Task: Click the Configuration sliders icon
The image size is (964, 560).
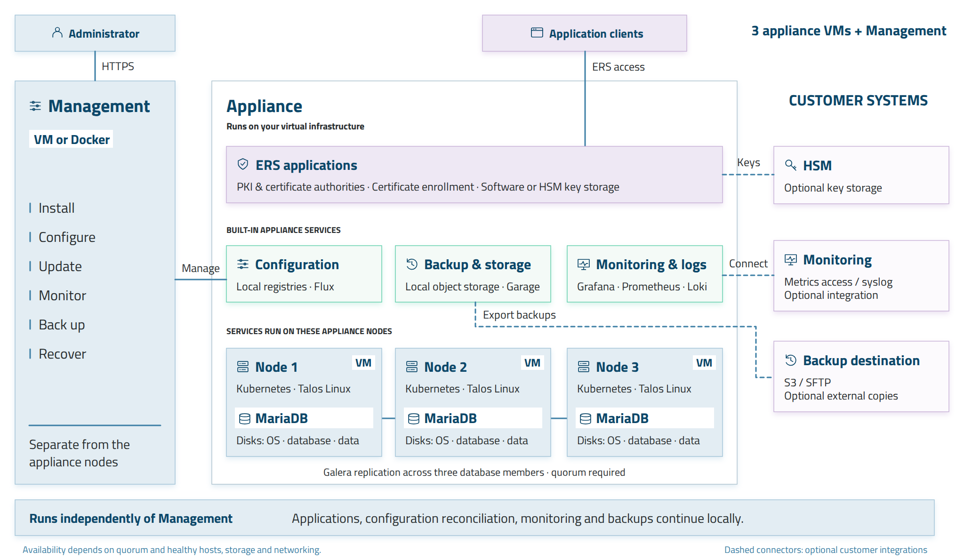Action: (x=243, y=264)
